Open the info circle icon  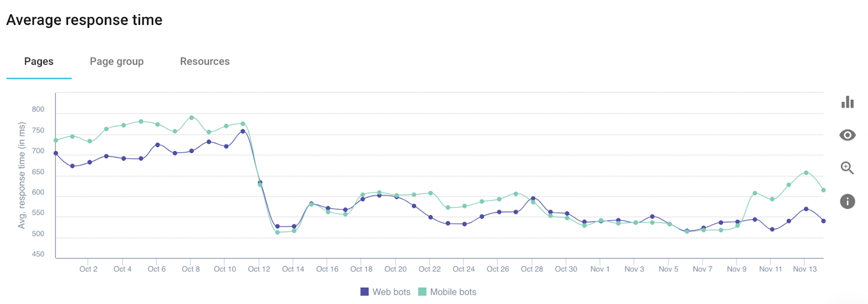847,201
